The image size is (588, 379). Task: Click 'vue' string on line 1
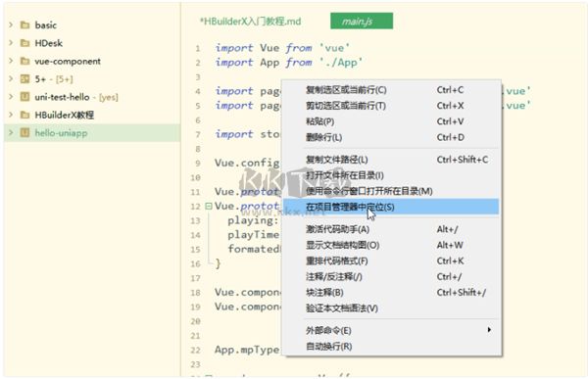point(334,48)
